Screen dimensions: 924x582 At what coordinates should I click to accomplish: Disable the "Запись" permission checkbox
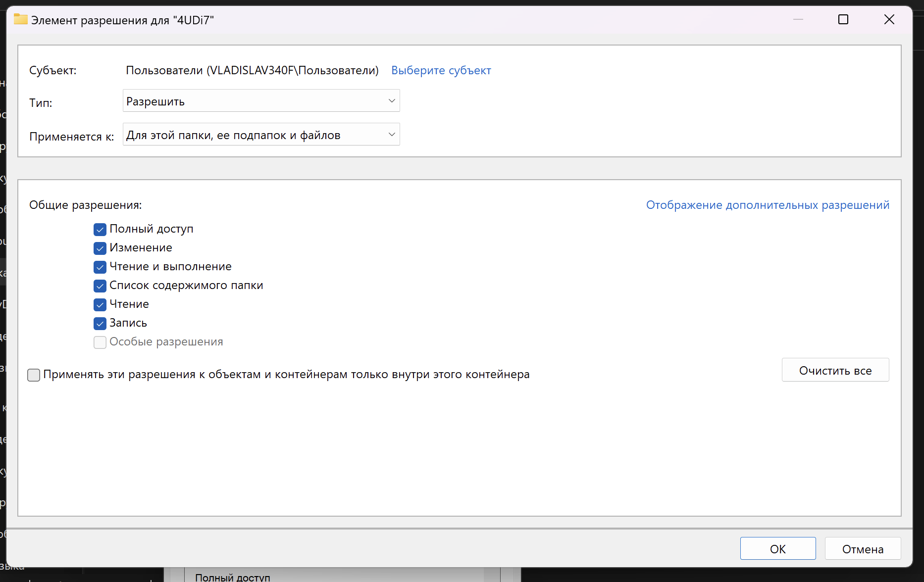point(100,324)
